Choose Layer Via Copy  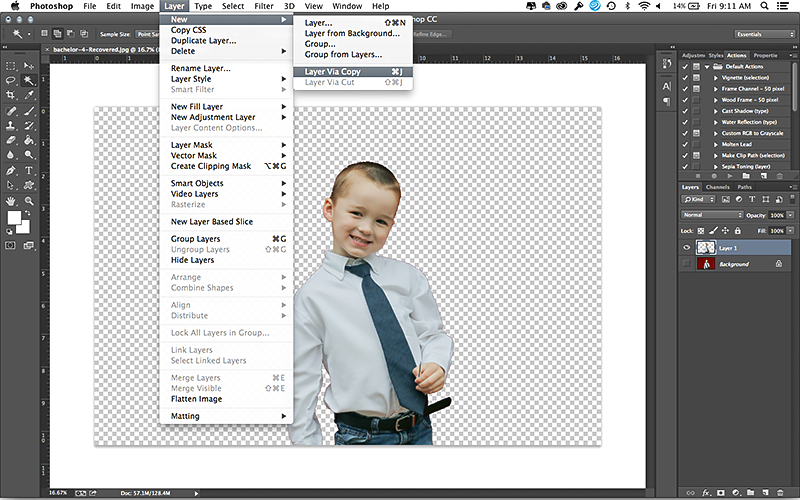point(353,72)
